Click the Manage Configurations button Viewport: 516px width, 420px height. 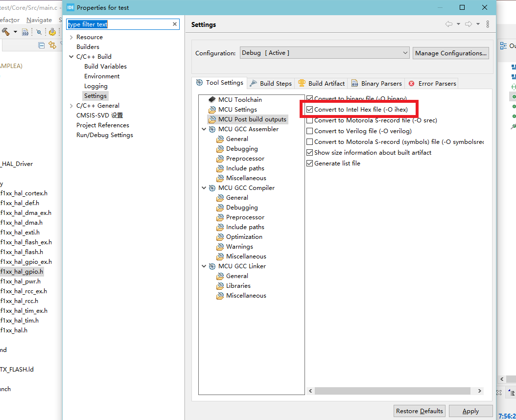pos(450,53)
